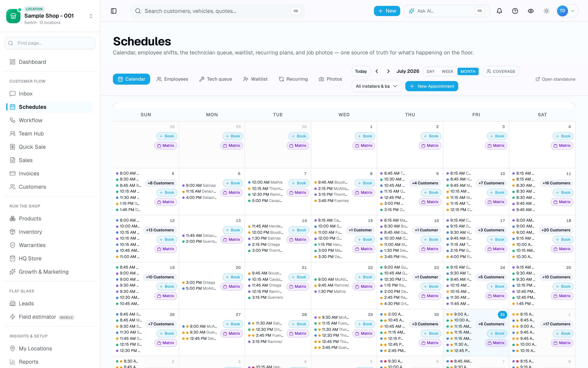Open HQ Store
The image size is (588, 368).
click(50, 258)
